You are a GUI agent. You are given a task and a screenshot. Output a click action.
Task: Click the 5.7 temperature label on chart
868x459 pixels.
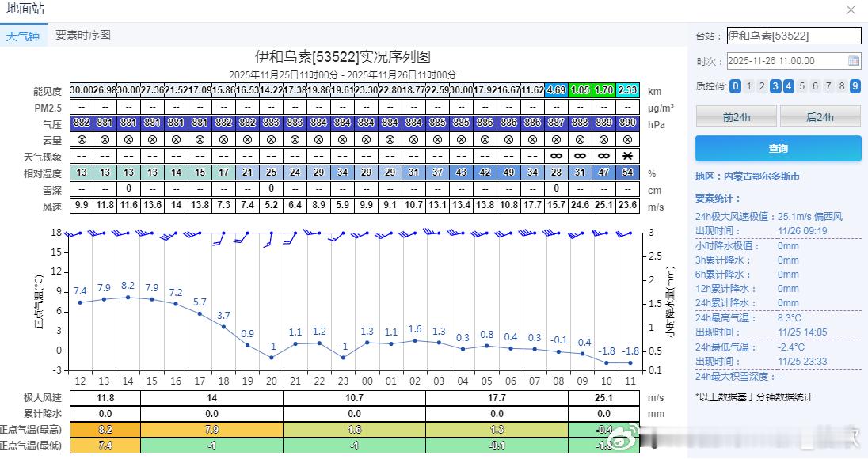(200, 302)
